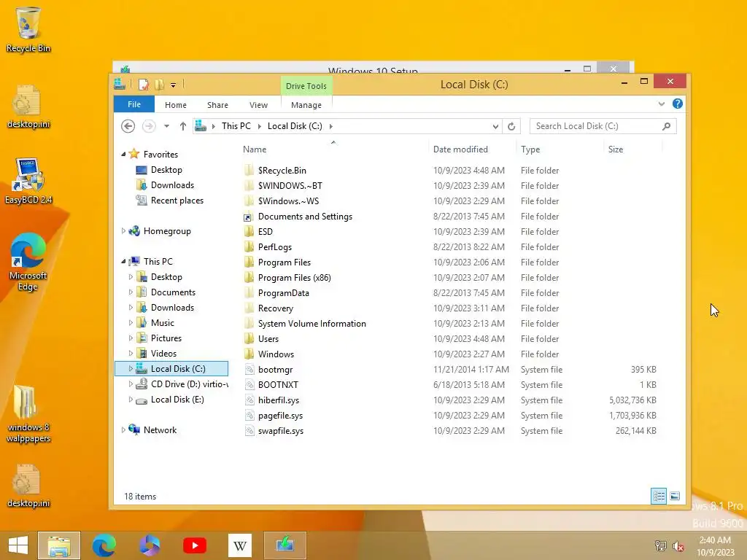Select Recent places in Favorites

(177, 201)
